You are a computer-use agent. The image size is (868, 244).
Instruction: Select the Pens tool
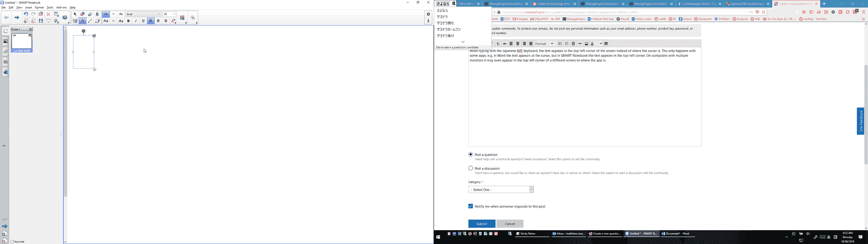click(75, 21)
